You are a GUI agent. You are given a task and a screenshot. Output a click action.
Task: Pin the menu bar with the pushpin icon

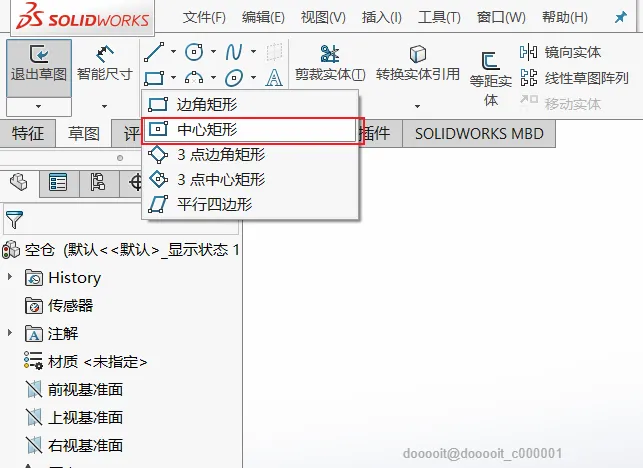(x=621, y=17)
